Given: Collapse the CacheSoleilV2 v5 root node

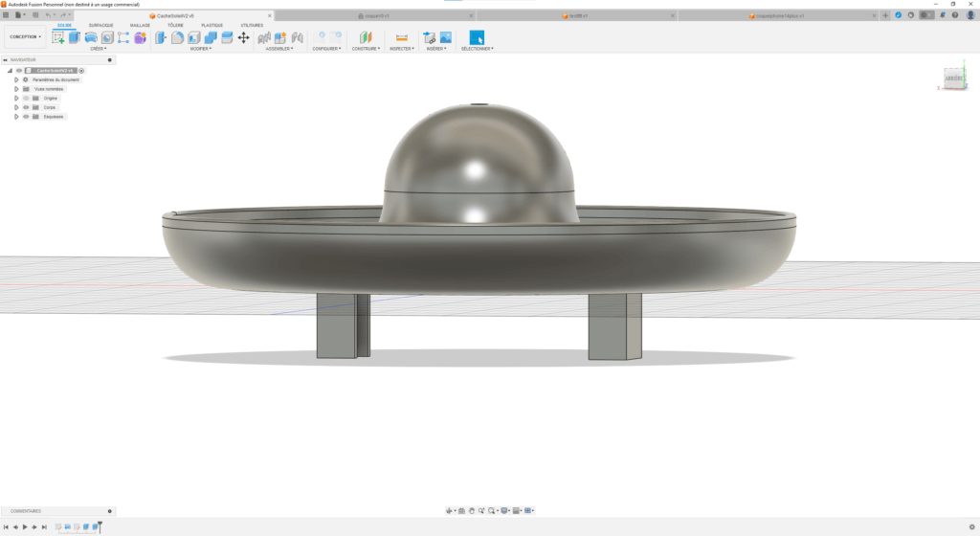Looking at the screenshot, I should tap(10, 71).
